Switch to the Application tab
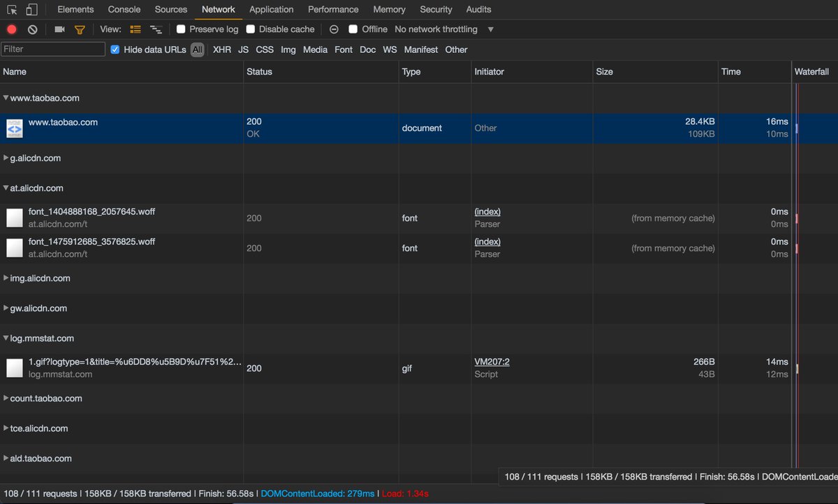 [272, 10]
